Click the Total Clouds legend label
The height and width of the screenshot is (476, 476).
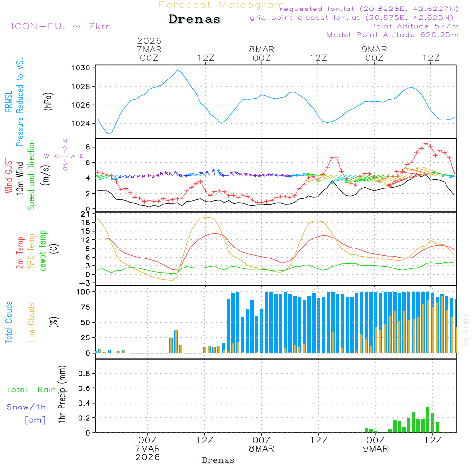coord(8,322)
